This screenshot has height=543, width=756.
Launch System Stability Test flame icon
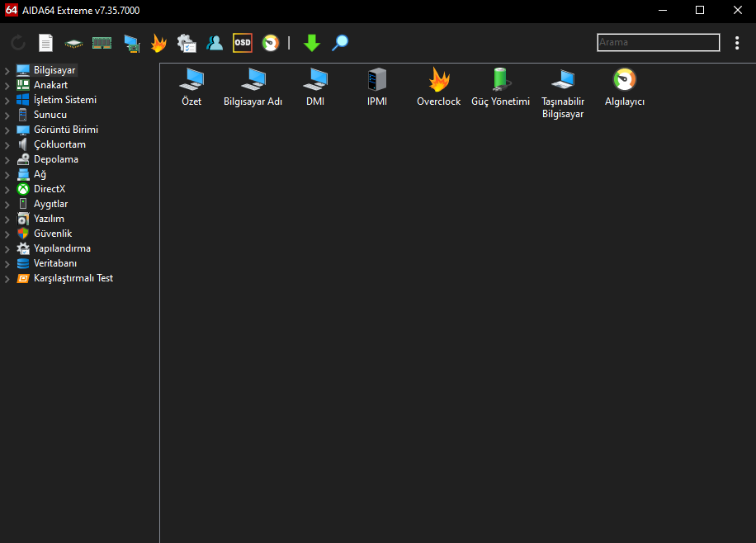(158, 43)
